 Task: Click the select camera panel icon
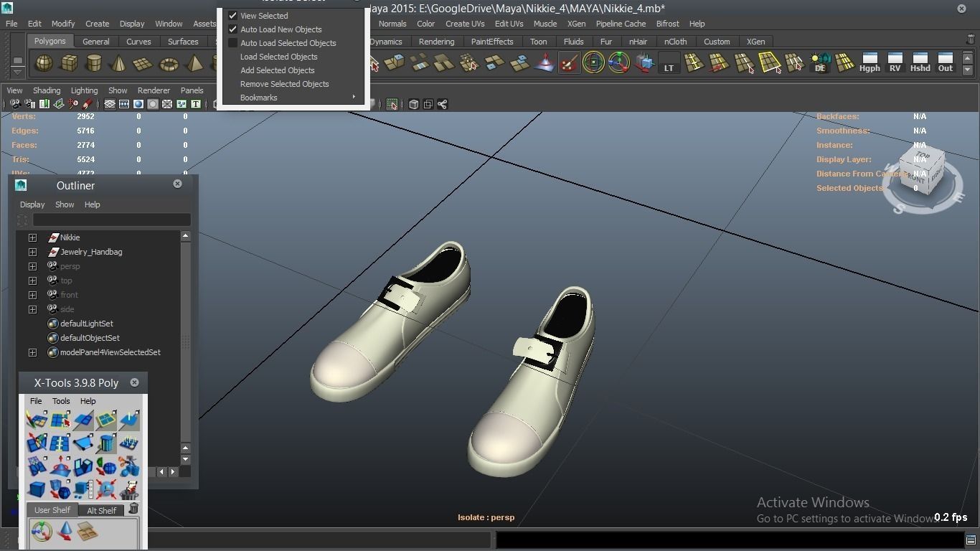(16, 105)
